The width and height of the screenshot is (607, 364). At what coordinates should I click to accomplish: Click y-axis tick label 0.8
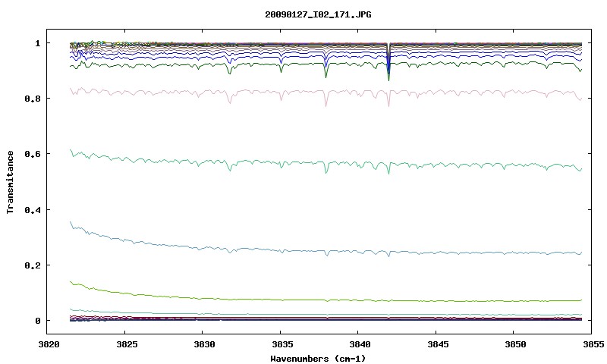(32, 99)
